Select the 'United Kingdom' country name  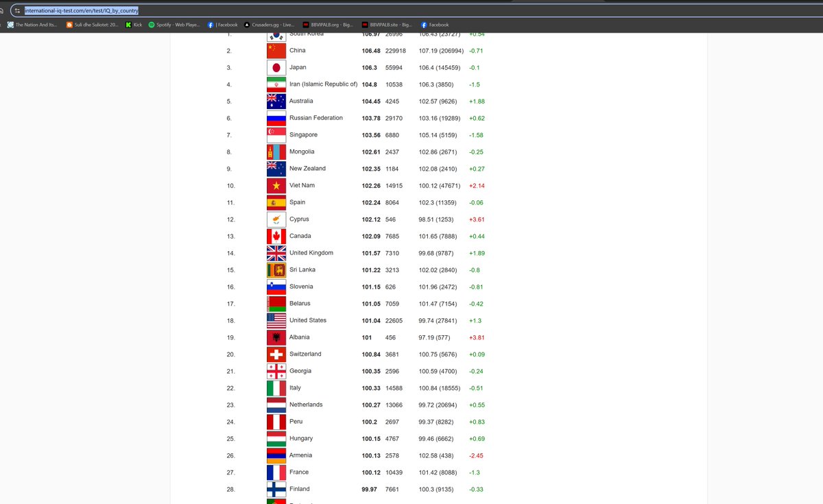[x=311, y=253]
